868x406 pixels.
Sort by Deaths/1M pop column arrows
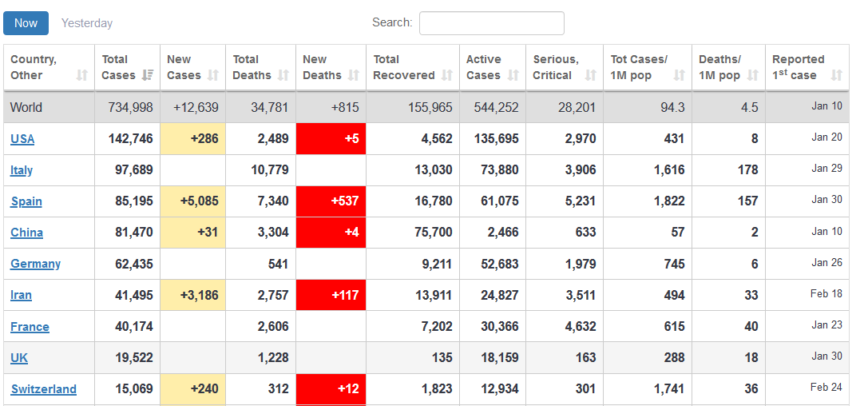click(752, 75)
